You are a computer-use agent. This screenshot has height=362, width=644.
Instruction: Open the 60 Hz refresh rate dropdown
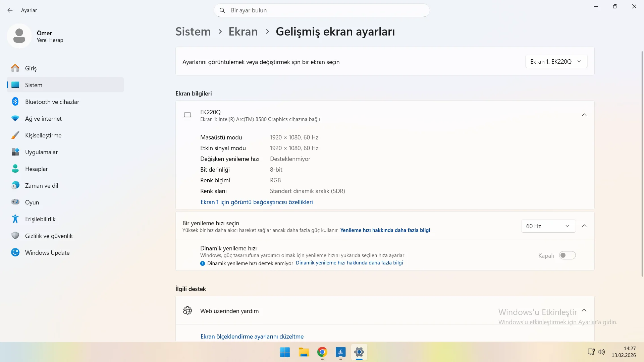tap(548, 226)
